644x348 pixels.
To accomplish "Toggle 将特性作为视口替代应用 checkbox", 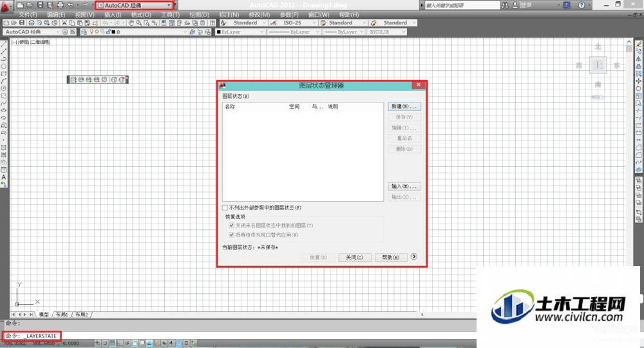I will point(231,235).
